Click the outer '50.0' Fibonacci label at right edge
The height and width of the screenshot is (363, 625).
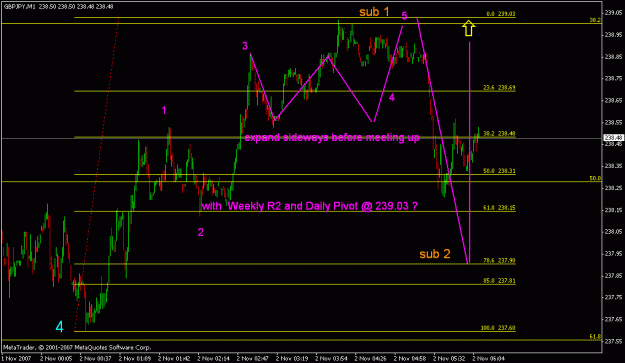coord(595,178)
